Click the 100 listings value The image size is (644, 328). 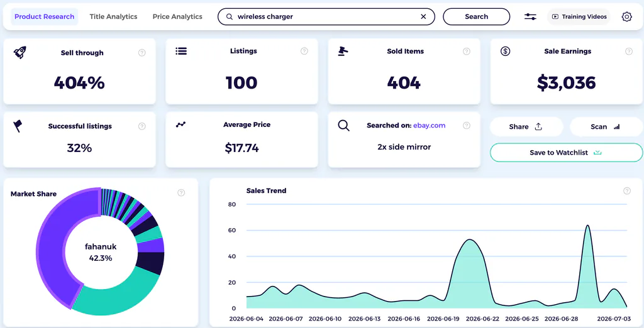click(x=241, y=83)
